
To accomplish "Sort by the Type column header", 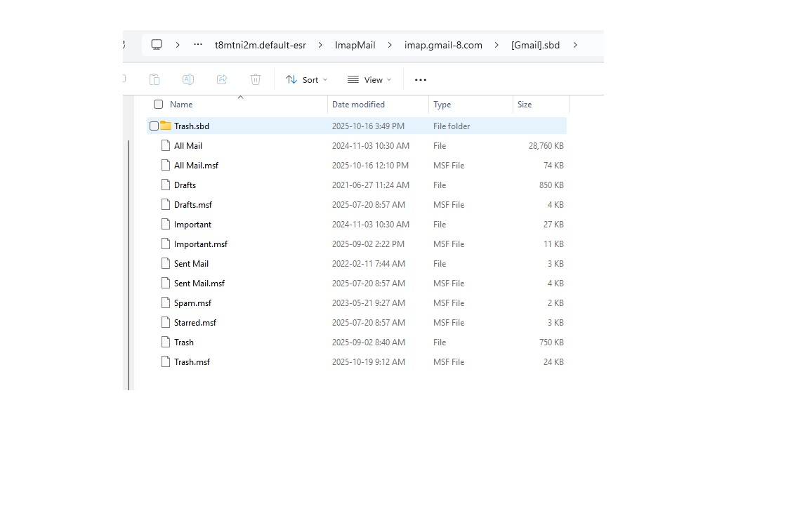I will pos(442,104).
